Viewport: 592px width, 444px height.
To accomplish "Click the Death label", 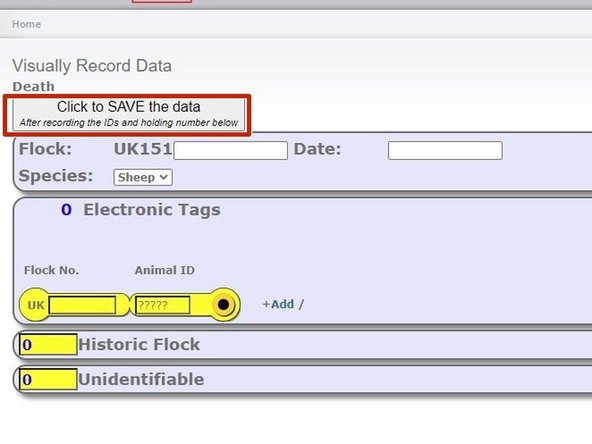I will click(34, 86).
